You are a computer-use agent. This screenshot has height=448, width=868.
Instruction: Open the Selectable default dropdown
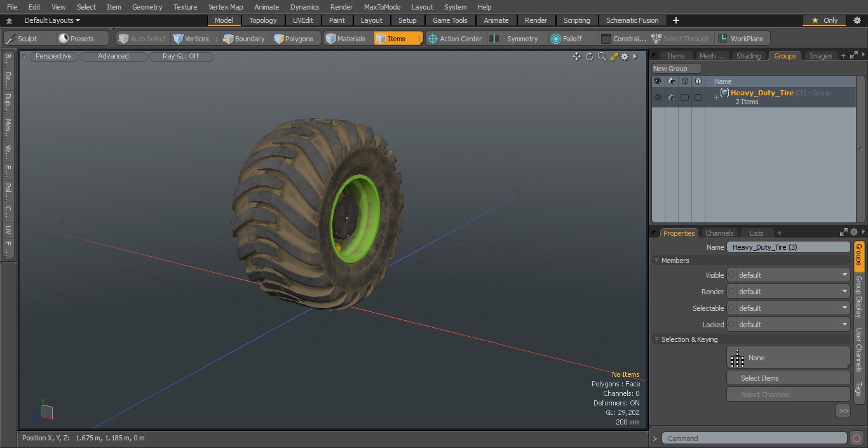pos(788,308)
